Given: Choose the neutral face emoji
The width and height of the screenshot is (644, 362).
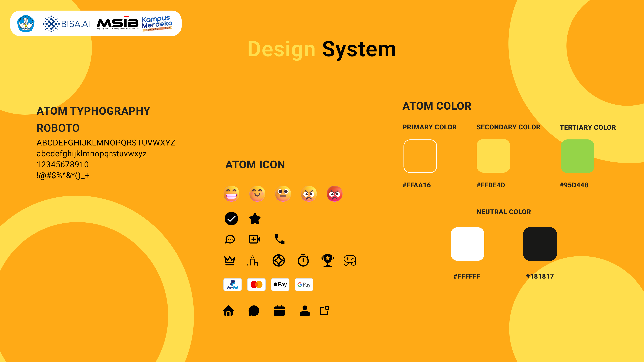Looking at the screenshot, I should 283,194.
